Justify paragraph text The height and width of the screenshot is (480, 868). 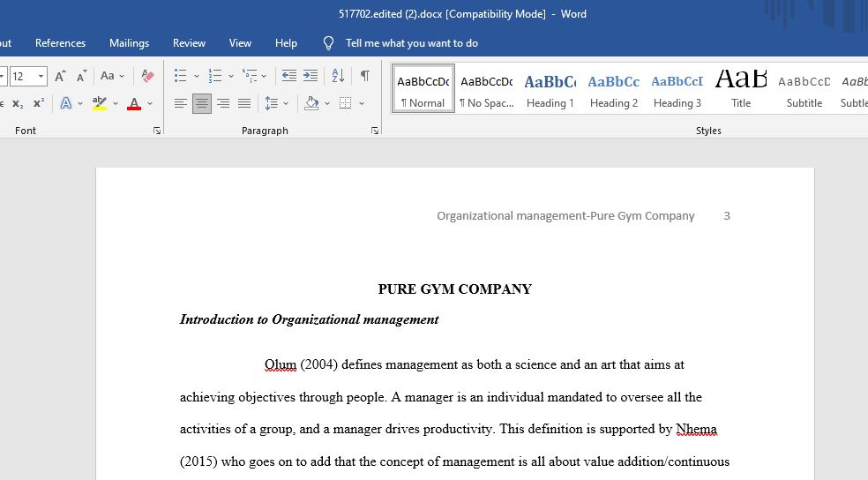[244, 103]
